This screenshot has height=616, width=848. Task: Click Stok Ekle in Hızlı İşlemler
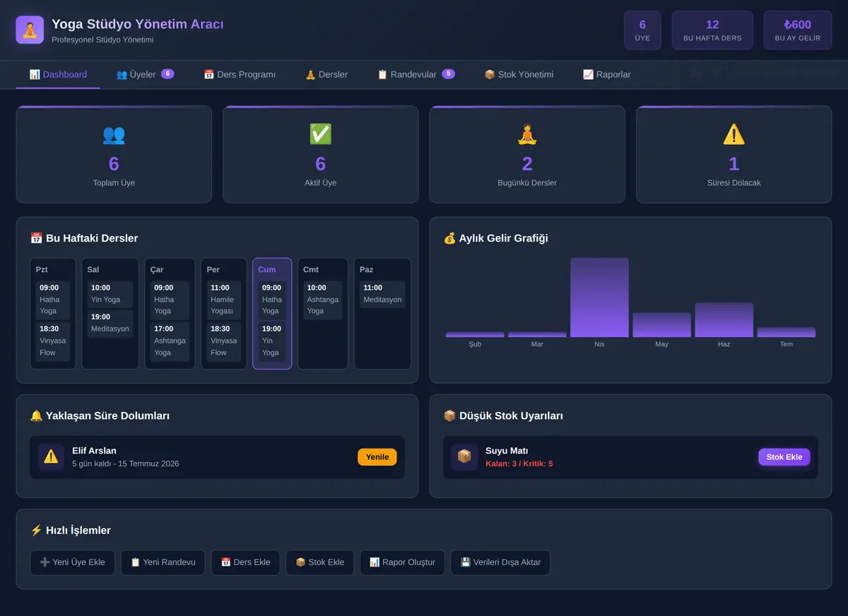(319, 562)
